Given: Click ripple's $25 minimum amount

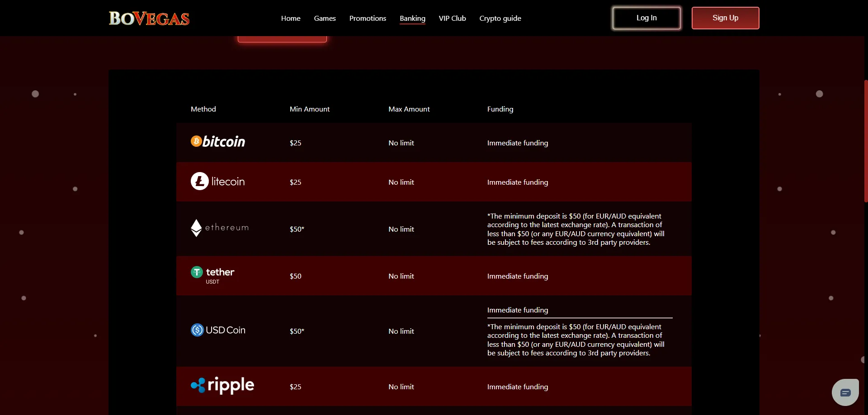Looking at the screenshot, I should tap(296, 387).
